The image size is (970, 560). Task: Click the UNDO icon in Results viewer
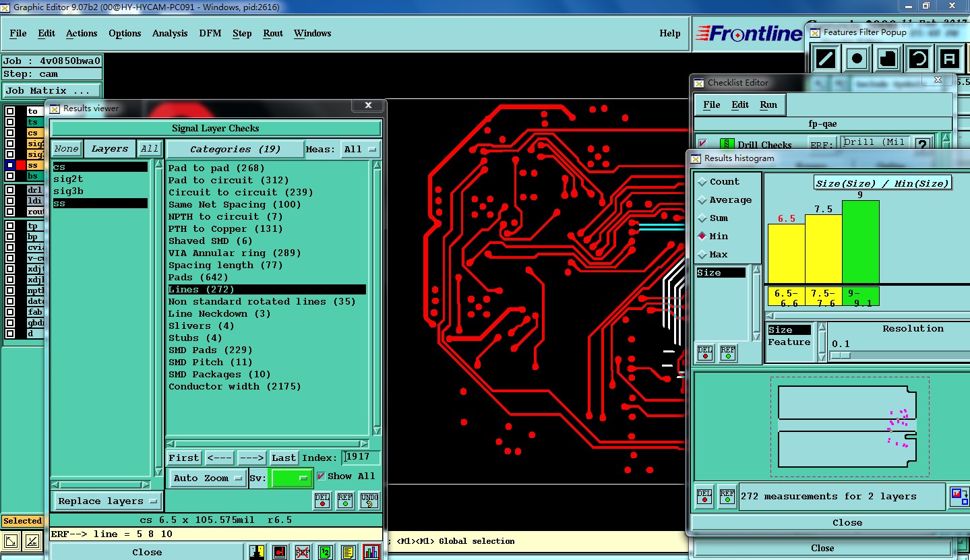point(369,500)
